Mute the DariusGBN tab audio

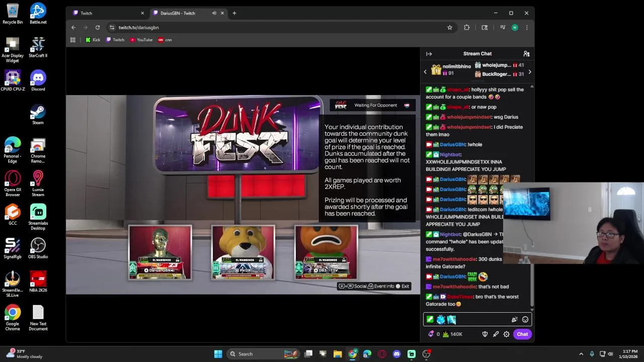[214, 13]
